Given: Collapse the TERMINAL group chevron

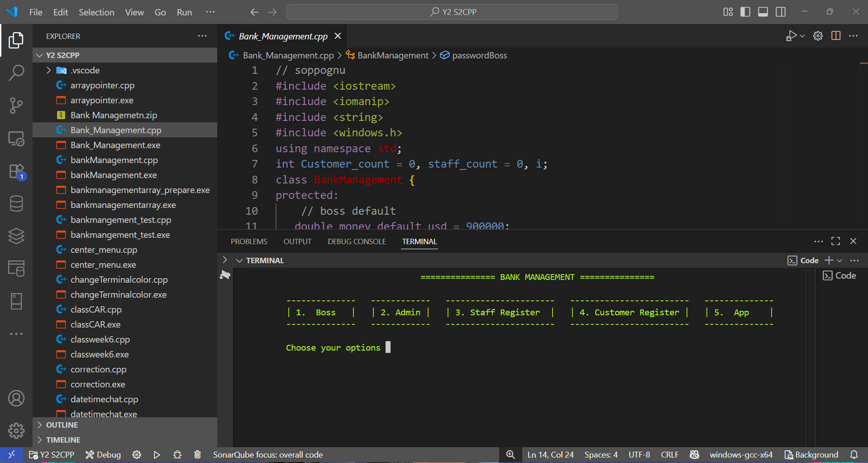Looking at the screenshot, I should 239,260.
